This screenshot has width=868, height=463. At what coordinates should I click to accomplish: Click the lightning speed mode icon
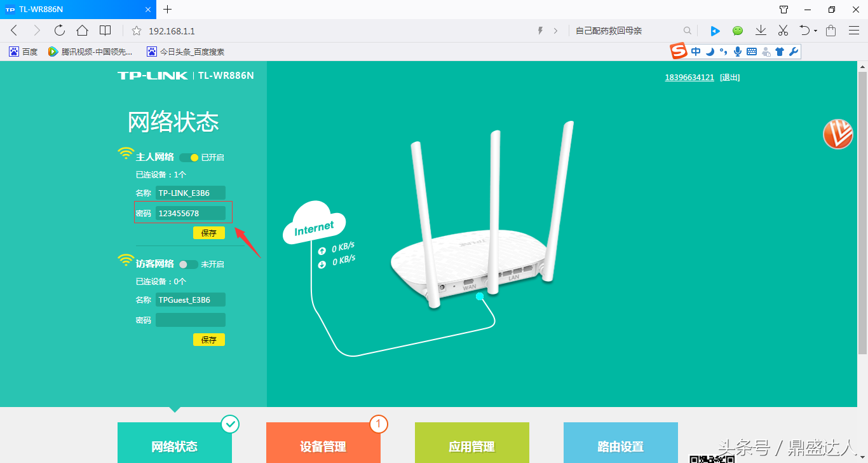click(541, 31)
